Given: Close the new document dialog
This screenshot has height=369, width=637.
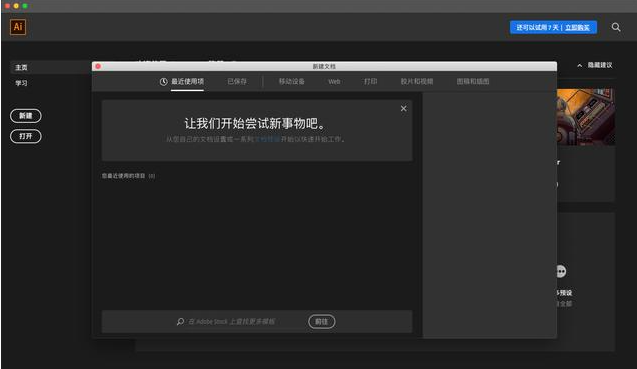Looking at the screenshot, I should 98,66.
